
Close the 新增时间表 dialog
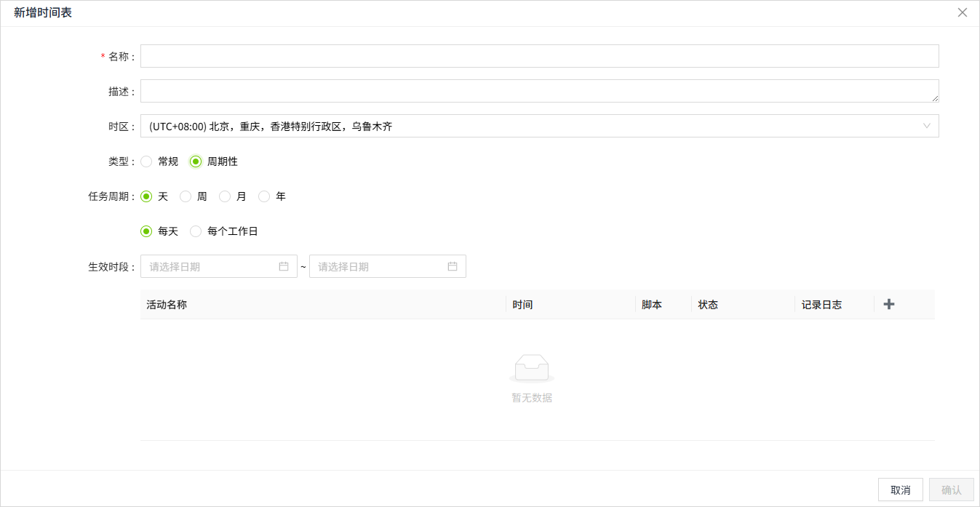[963, 12]
